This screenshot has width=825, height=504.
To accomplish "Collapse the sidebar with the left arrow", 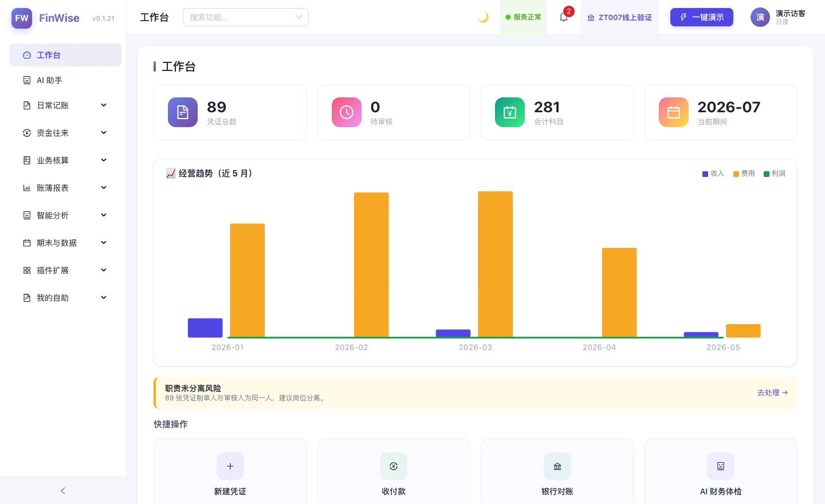I will tap(63, 491).
